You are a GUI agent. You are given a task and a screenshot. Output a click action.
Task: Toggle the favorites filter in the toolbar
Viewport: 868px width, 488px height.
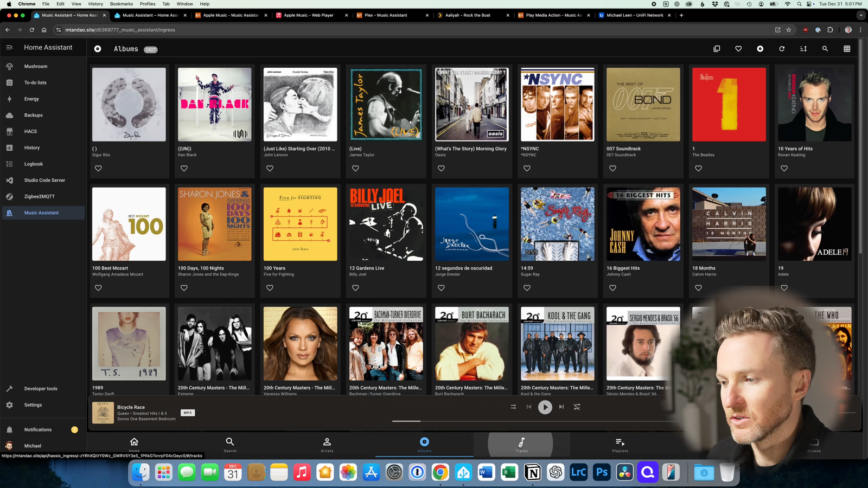click(738, 49)
